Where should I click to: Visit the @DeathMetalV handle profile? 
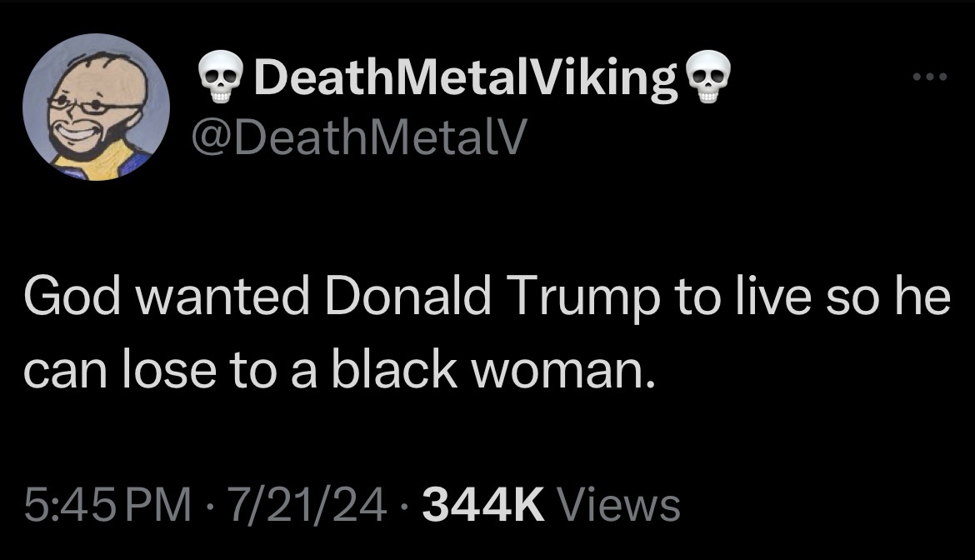359,137
